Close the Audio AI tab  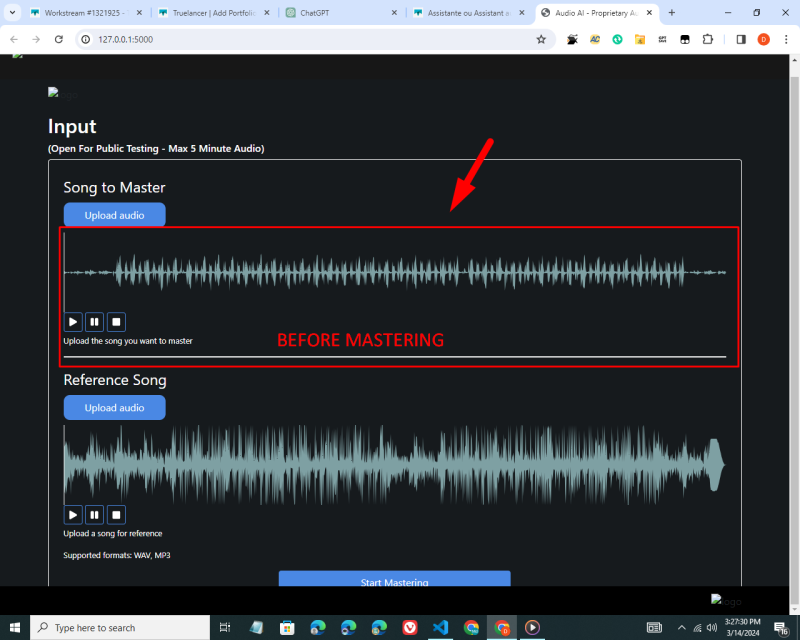(649, 13)
